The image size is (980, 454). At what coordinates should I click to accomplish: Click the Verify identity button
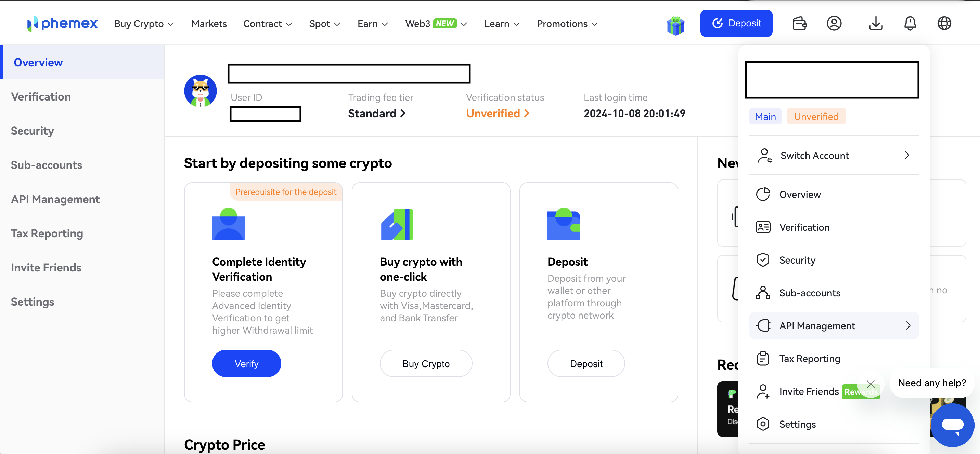246,363
